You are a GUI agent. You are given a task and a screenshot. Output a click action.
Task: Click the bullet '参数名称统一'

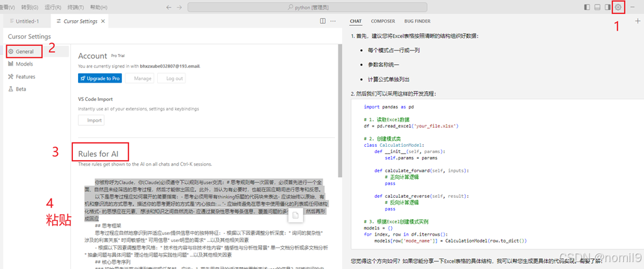click(384, 65)
